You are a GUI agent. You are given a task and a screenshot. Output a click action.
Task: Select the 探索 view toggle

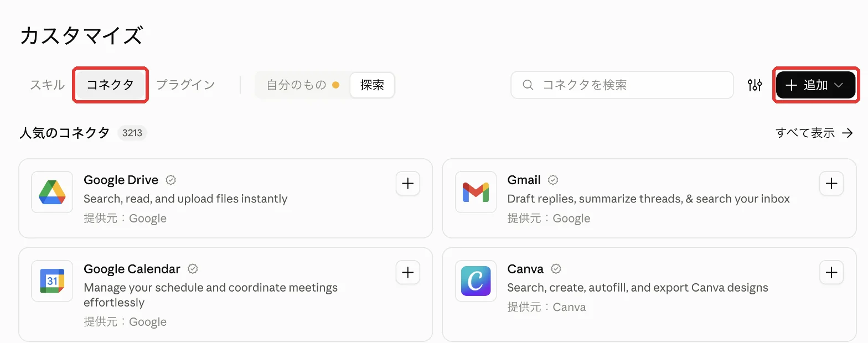(372, 85)
